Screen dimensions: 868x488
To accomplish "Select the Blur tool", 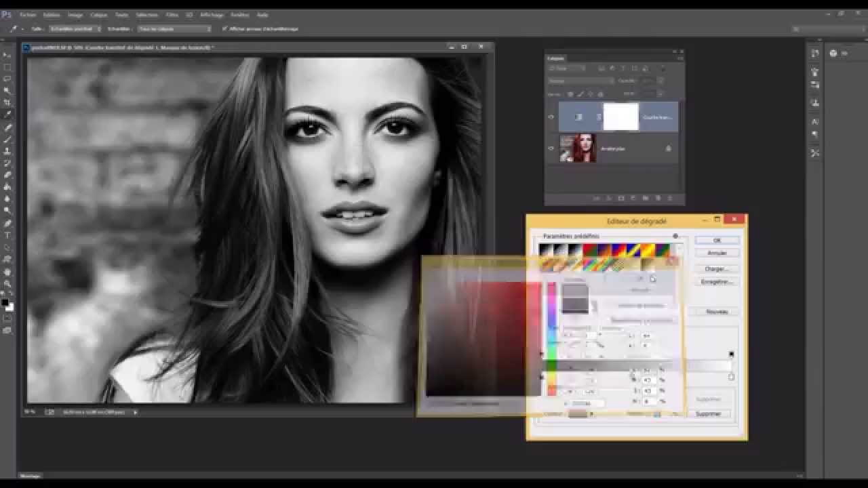I will [x=7, y=199].
